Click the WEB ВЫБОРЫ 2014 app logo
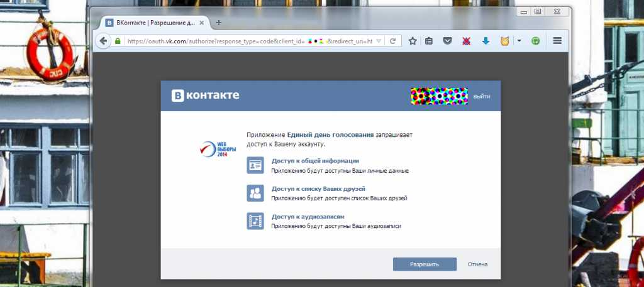This screenshot has width=644, height=287. point(218,149)
